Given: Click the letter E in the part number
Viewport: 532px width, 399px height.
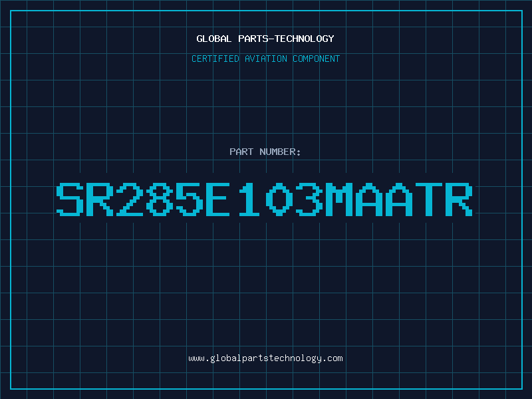Looking at the screenshot, I should tap(218, 199).
